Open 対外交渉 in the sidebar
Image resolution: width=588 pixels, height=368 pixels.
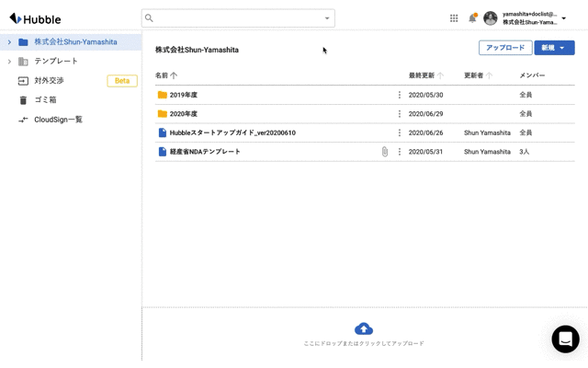pyautogui.click(x=49, y=80)
